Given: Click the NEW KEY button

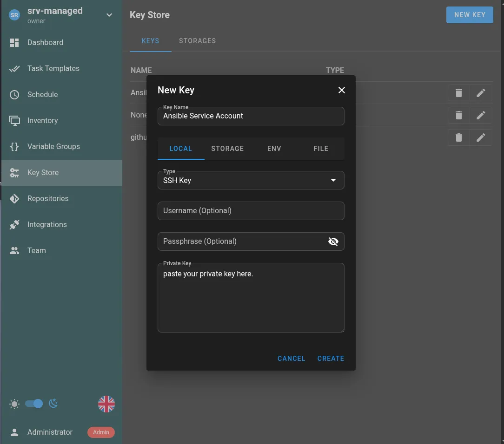Looking at the screenshot, I should pos(470,14).
